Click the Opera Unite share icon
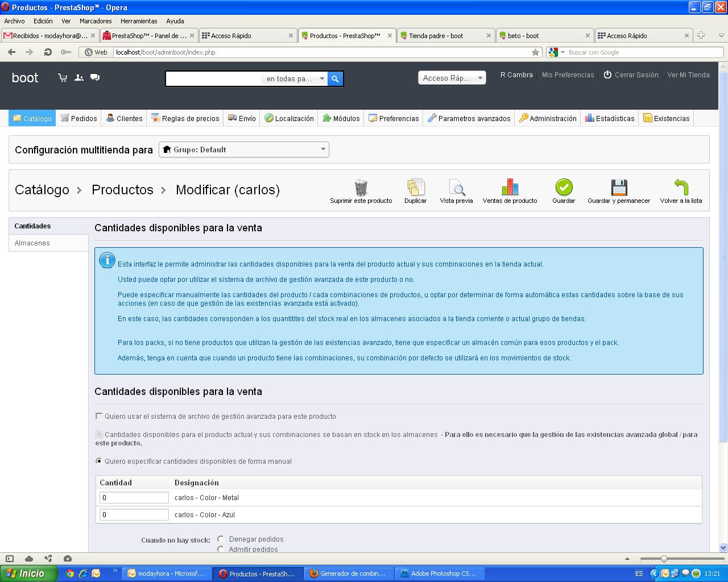This screenshot has width=728, height=582. click(x=48, y=559)
